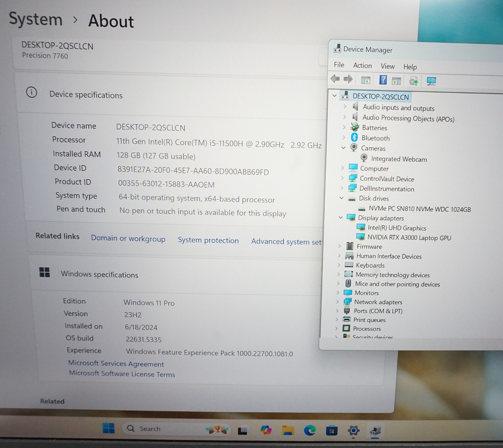Screen dimensions: 503x448
Task: Open Task View from the taskbar
Action: pyautogui.click(x=242, y=430)
